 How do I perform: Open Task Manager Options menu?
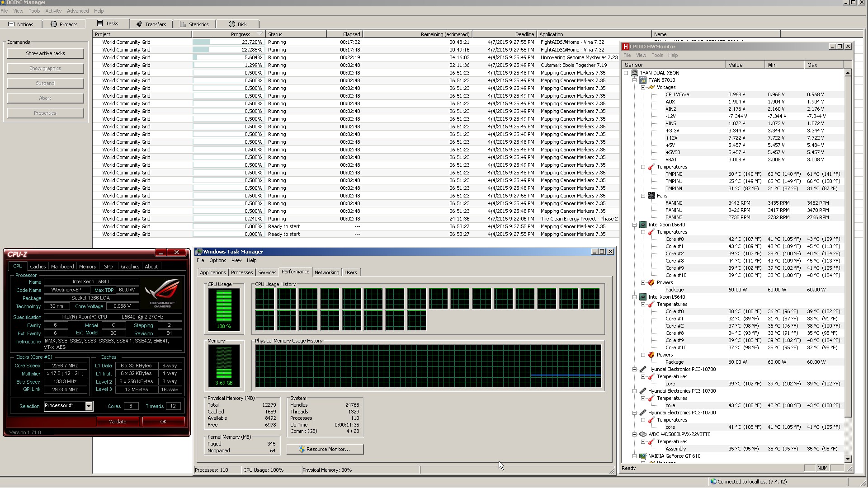pos(217,260)
